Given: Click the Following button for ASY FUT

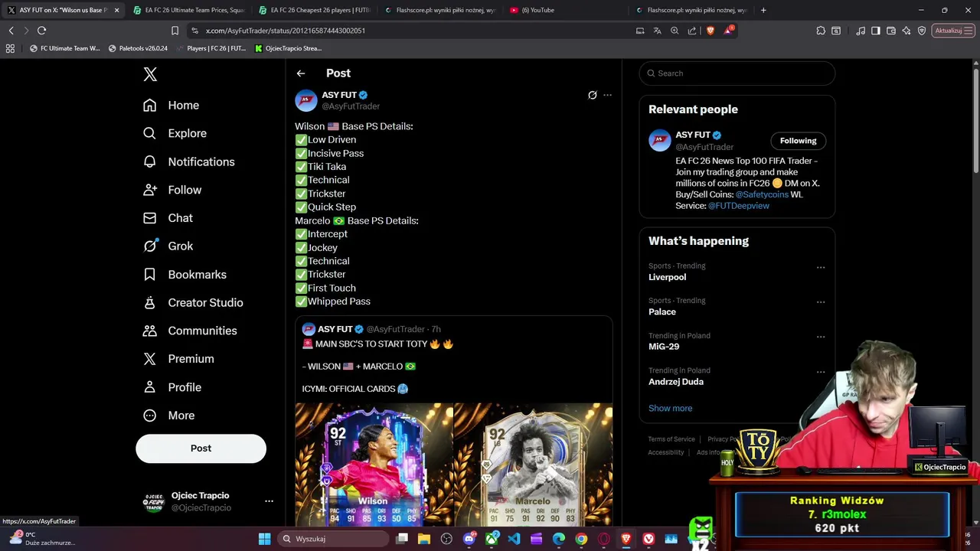Looking at the screenshot, I should point(798,141).
